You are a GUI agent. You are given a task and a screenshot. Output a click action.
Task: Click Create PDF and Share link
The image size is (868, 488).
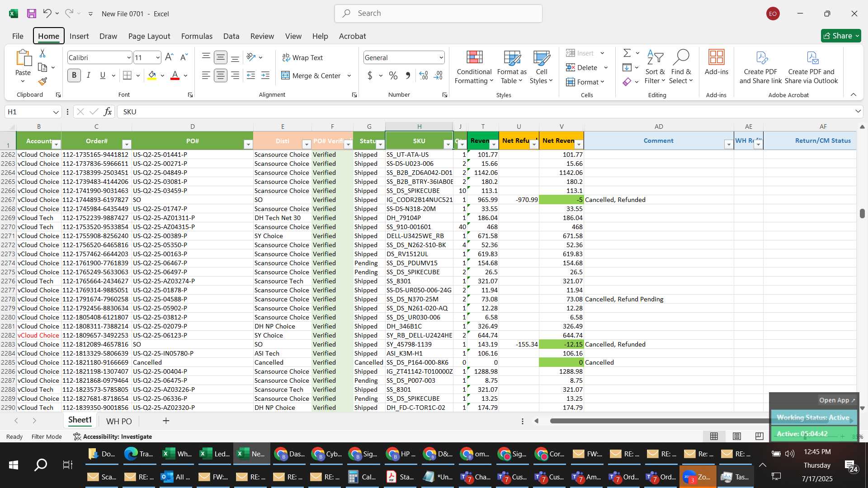click(x=760, y=67)
